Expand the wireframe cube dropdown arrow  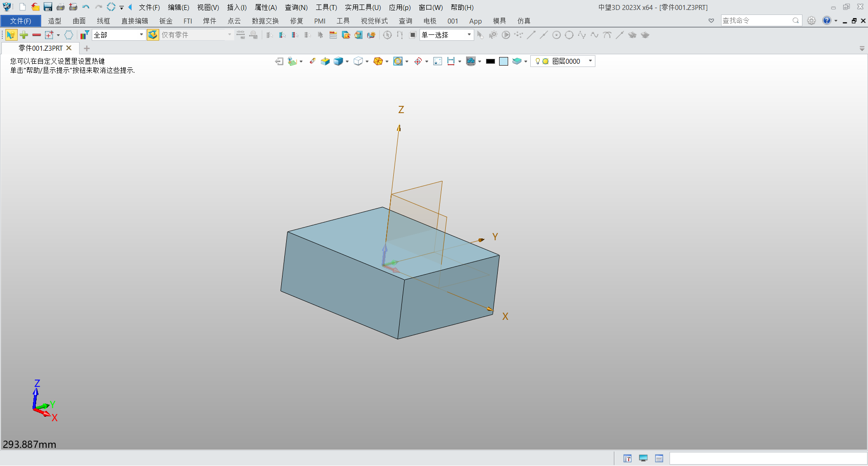367,62
